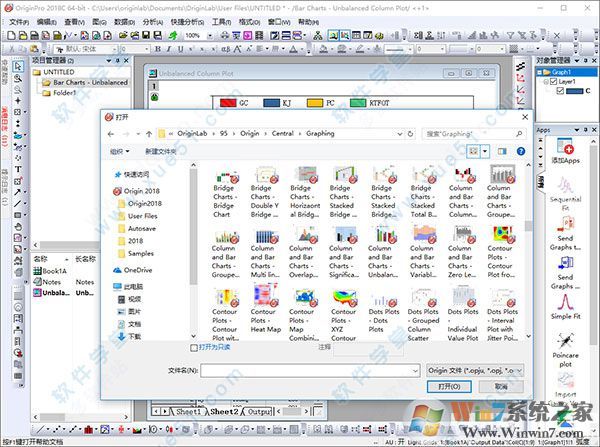Enable the open as read-only checkbox
The width and height of the screenshot is (600, 447).
(x=195, y=348)
